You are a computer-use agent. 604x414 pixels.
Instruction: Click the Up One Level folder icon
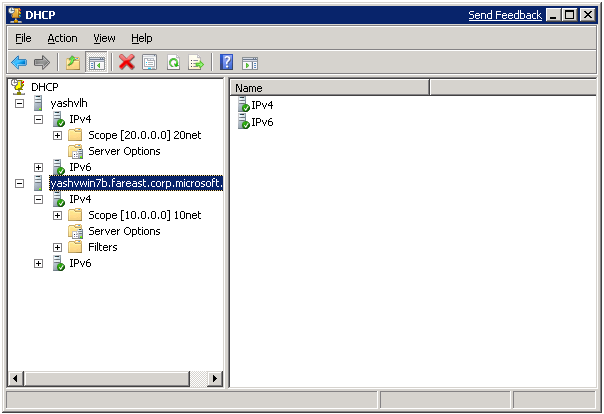tap(73, 63)
